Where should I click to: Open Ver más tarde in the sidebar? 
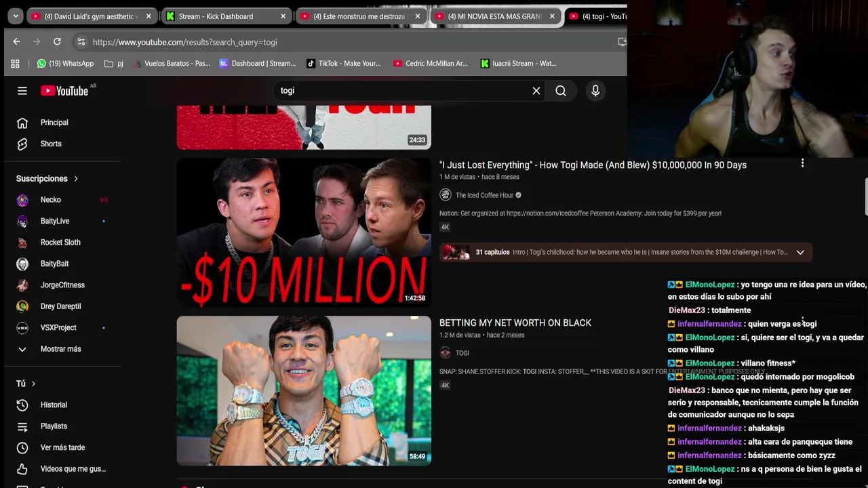tap(62, 447)
